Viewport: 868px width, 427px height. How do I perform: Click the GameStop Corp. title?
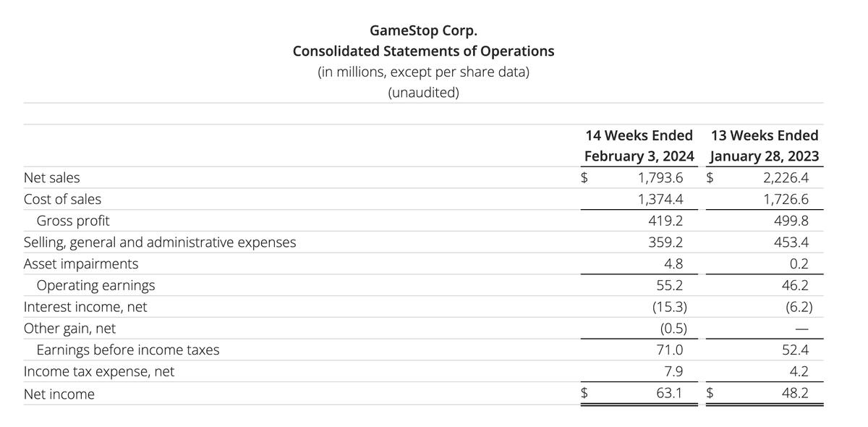pyautogui.click(x=423, y=30)
